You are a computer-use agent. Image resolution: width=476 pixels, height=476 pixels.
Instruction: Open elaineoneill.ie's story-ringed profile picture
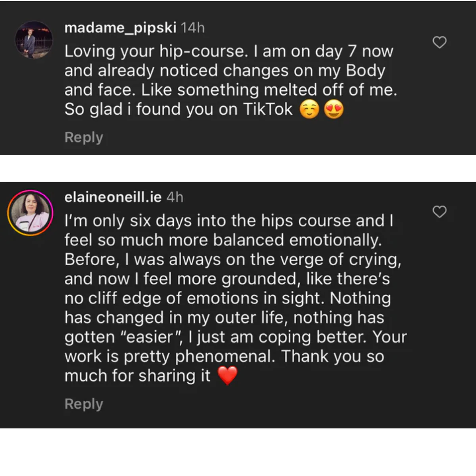tap(30, 213)
